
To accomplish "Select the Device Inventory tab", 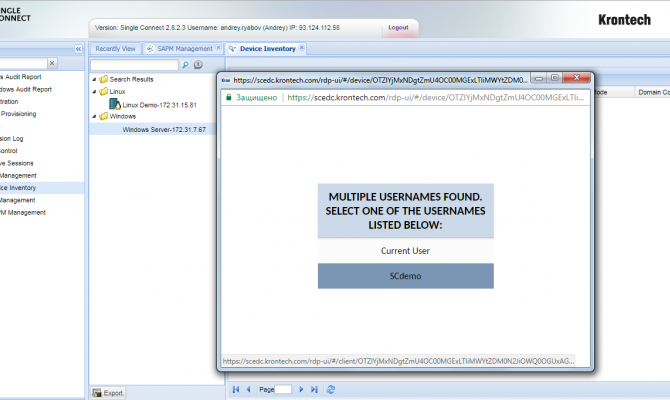I will pyautogui.click(x=267, y=49).
